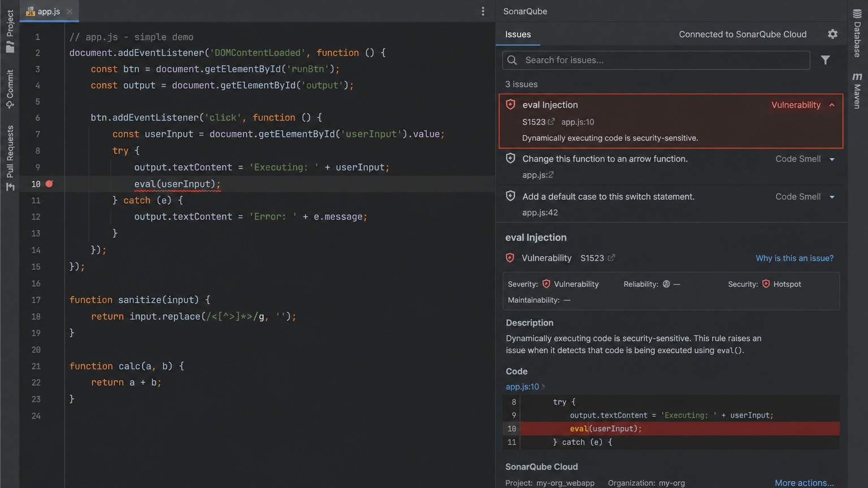Click the highlighted line 10 in code preview
868x488 pixels.
[671, 429]
